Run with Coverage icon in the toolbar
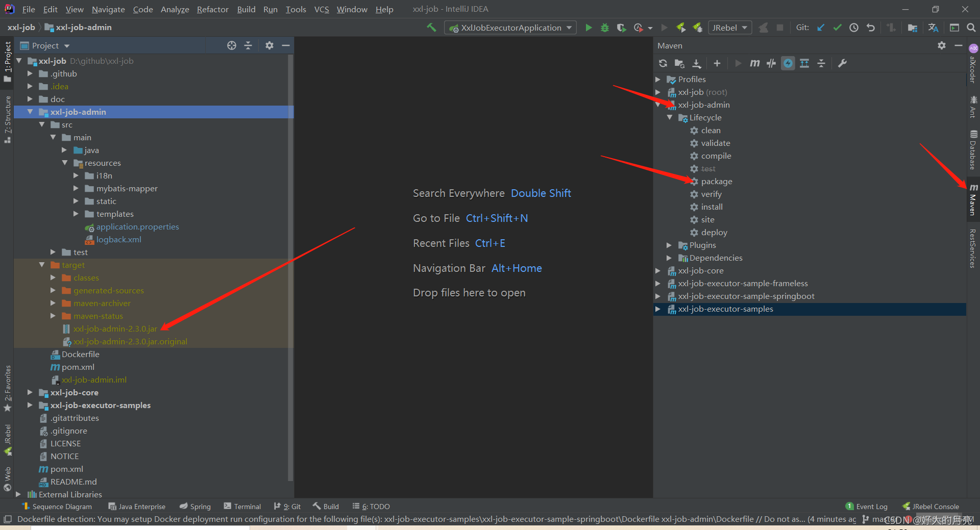 point(621,28)
